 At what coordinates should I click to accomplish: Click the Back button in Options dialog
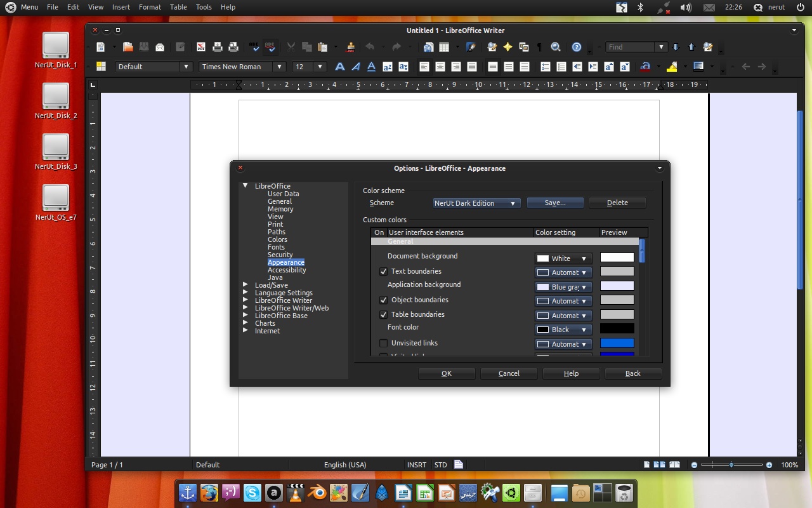click(x=633, y=373)
